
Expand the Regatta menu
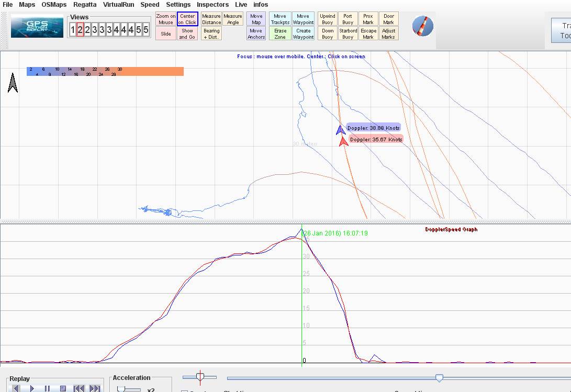(x=85, y=5)
